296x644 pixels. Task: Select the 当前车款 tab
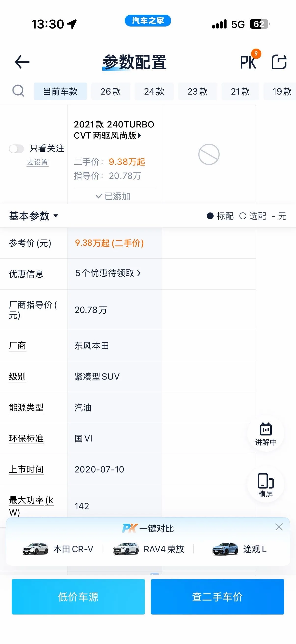(x=60, y=91)
